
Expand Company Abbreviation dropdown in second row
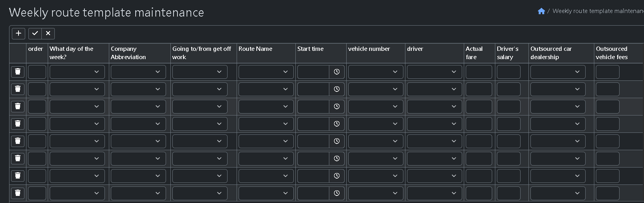[138, 89]
